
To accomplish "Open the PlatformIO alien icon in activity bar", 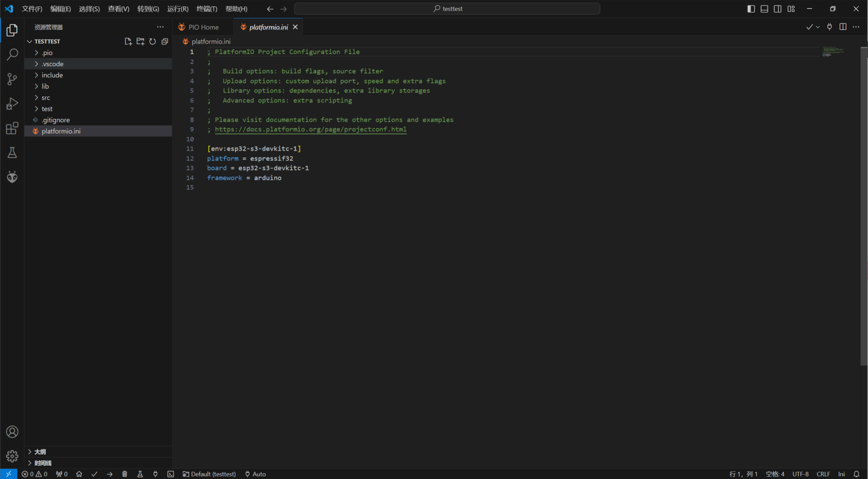I will [x=12, y=177].
